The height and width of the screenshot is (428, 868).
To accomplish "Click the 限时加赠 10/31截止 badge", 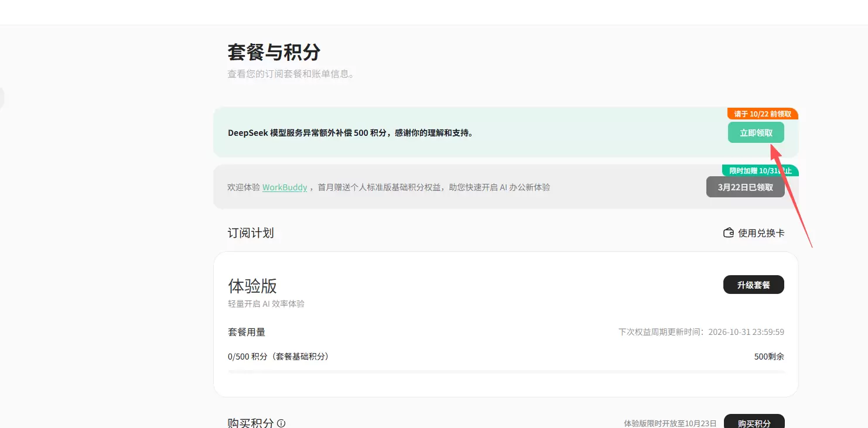I will pyautogui.click(x=760, y=170).
